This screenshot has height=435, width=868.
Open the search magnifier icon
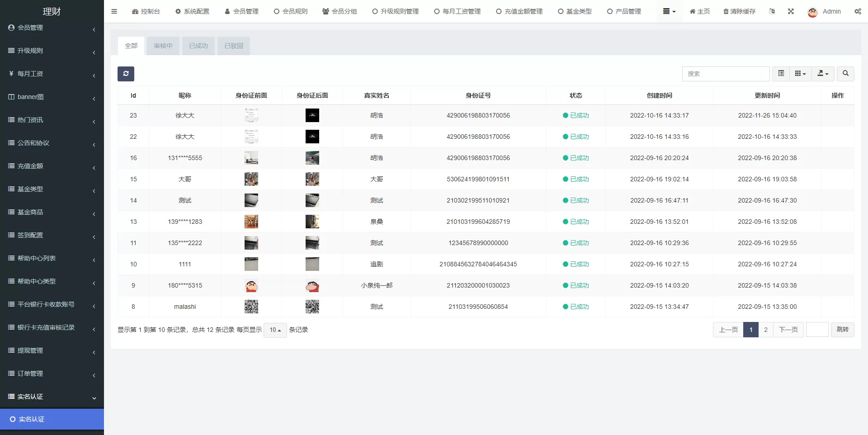[845, 74]
